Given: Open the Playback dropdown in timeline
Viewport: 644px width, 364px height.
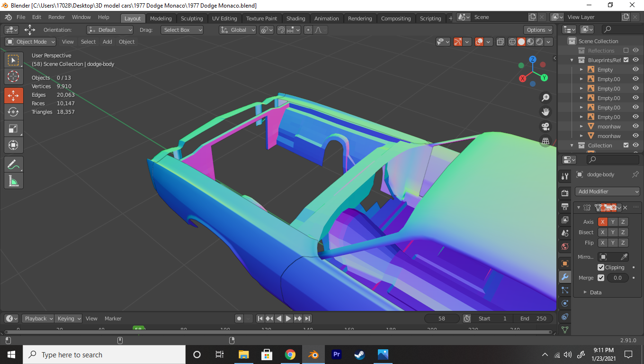Looking at the screenshot, I should tap(39, 318).
